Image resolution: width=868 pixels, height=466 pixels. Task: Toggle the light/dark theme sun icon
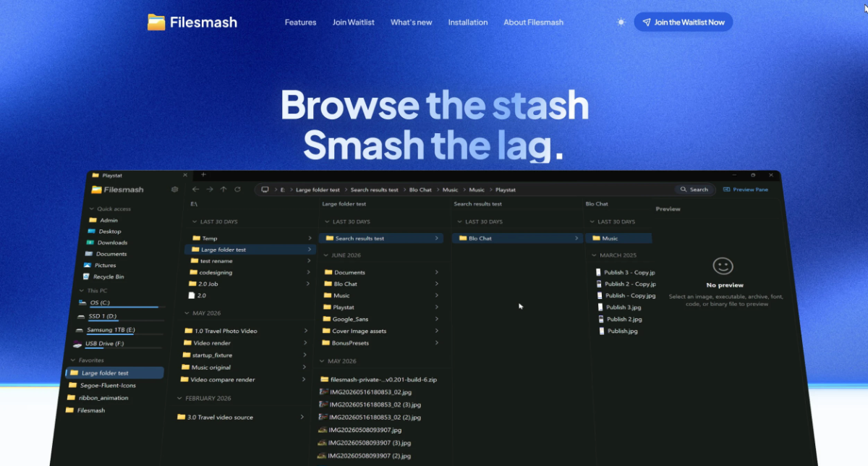coord(621,22)
